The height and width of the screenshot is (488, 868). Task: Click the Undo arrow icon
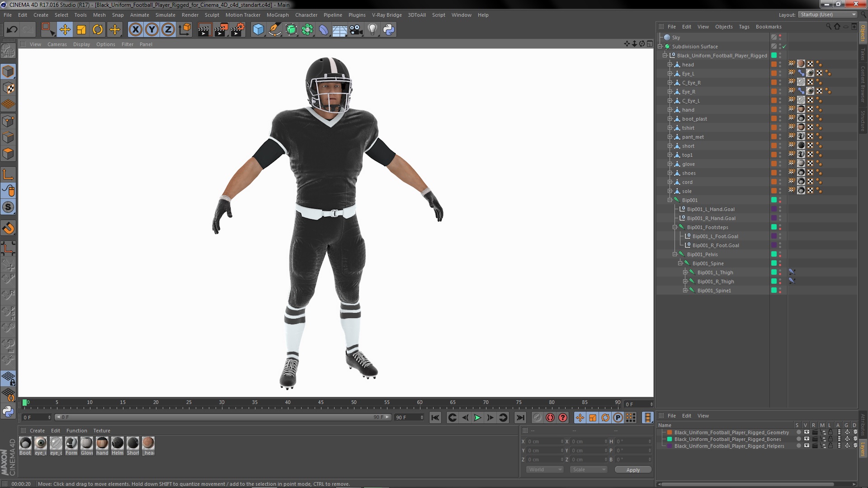pos(12,30)
